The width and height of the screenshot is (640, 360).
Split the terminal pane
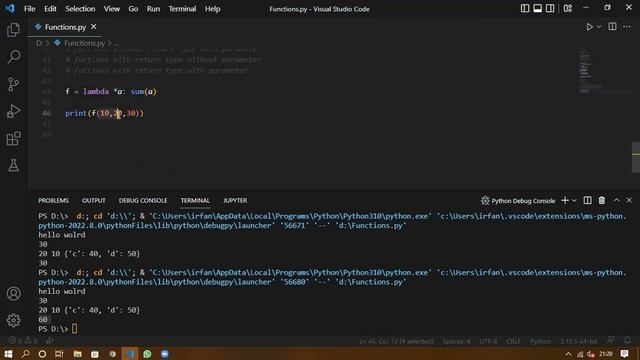point(587,200)
